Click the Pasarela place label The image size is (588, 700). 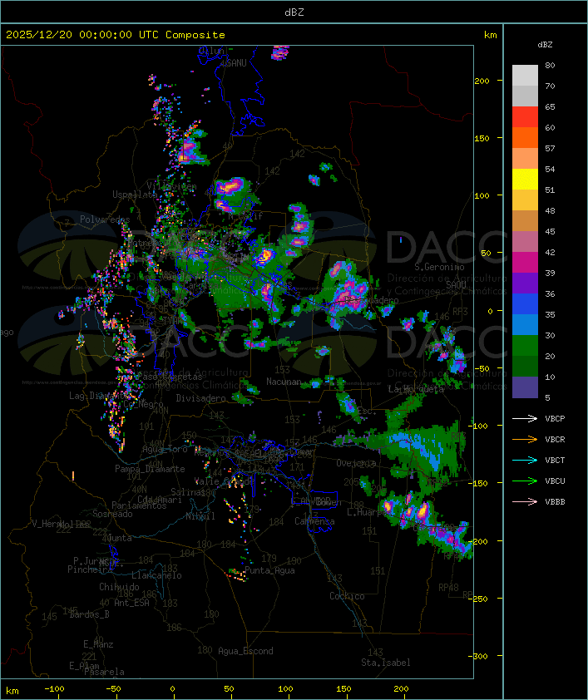[105, 672]
